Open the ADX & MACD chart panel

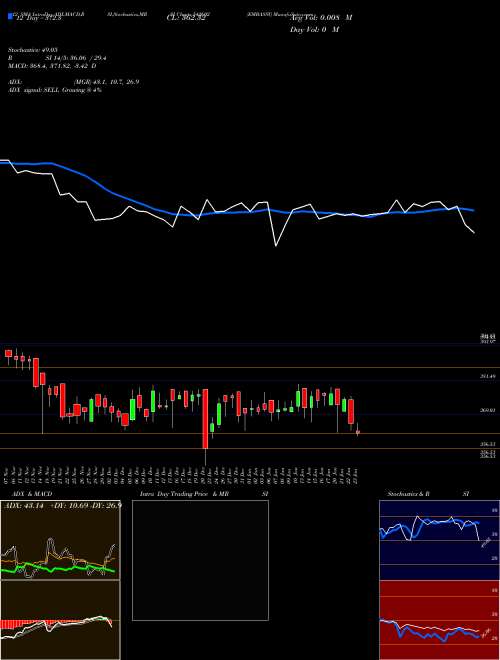coord(60,540)
